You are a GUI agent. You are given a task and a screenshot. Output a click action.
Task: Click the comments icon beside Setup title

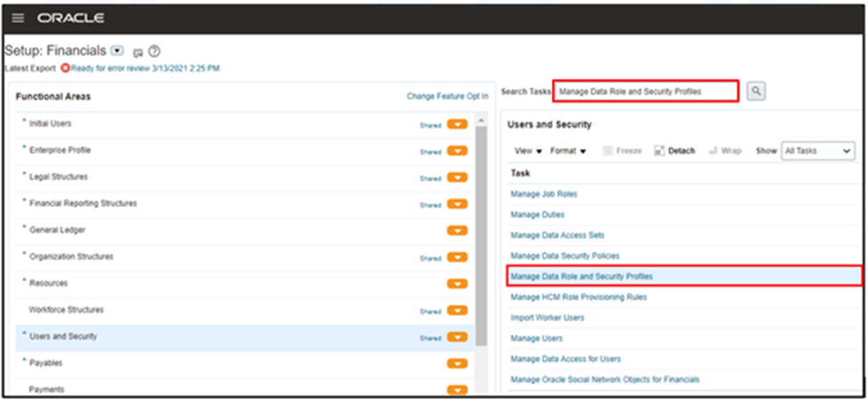click(138, 53)
